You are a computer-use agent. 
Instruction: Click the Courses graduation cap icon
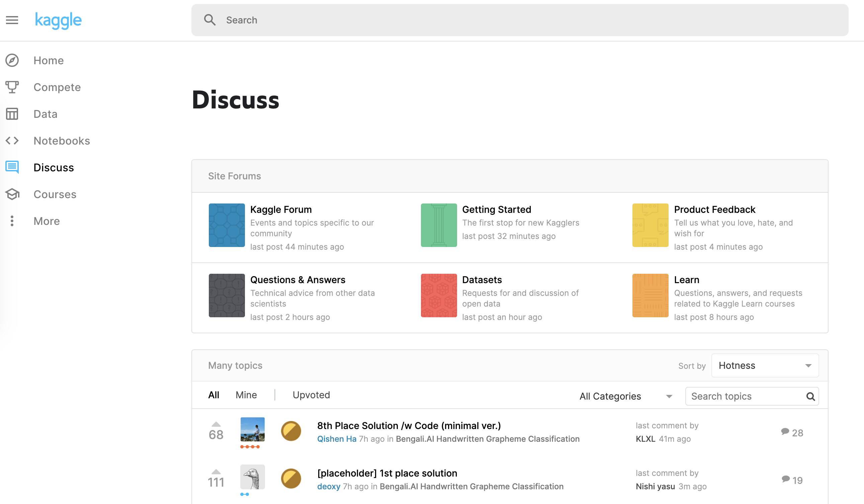[x=12, y=194]
